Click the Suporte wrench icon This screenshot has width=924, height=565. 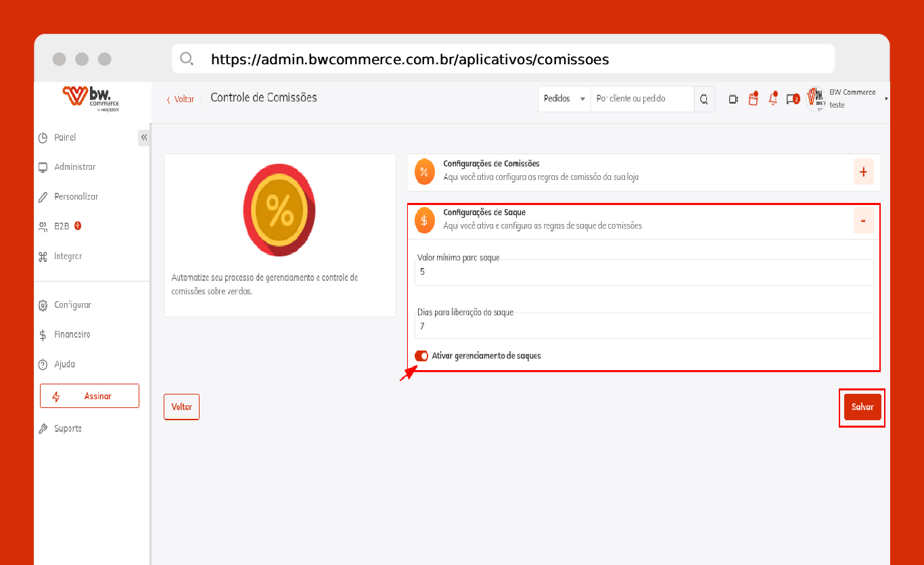tap(42, 429)
